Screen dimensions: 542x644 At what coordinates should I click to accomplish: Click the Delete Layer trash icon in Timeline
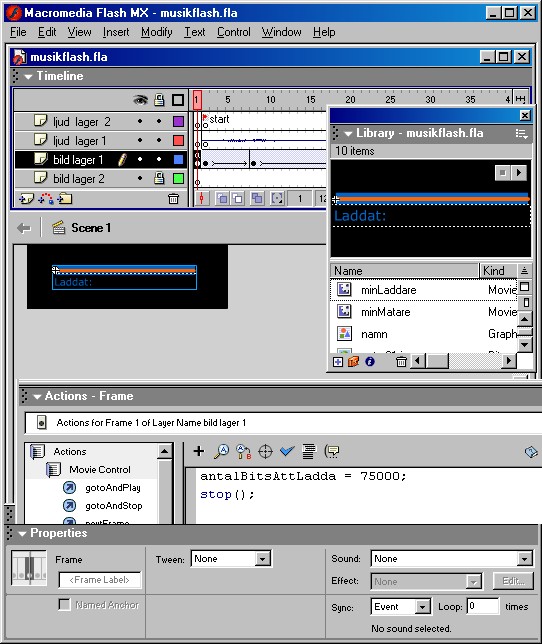(173, 199)
